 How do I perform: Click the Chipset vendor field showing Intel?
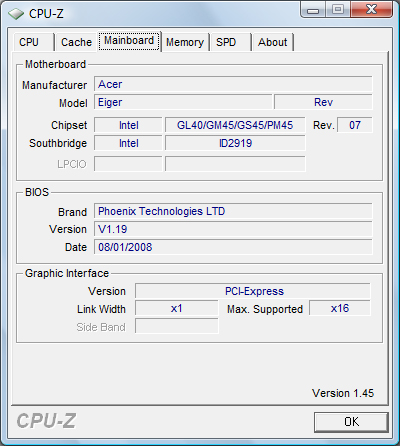click(128, 125)
